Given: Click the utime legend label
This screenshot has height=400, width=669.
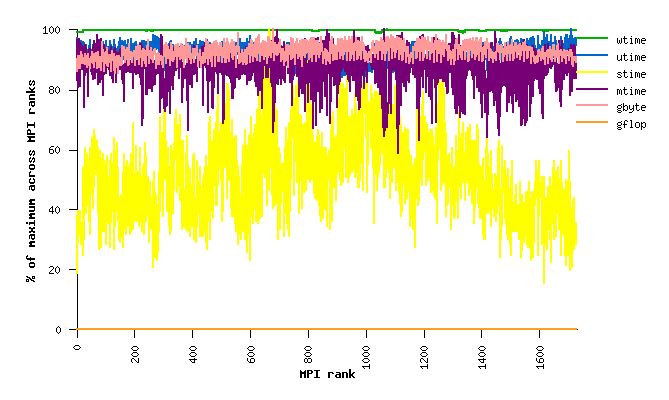Looking at the screenshot, I should [631, 57].
